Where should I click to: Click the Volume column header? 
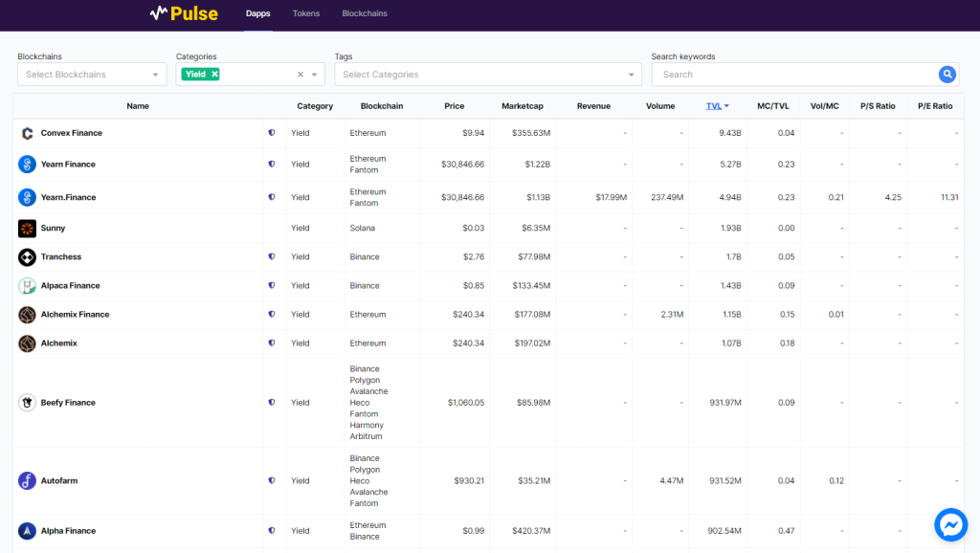coord(660,106)
